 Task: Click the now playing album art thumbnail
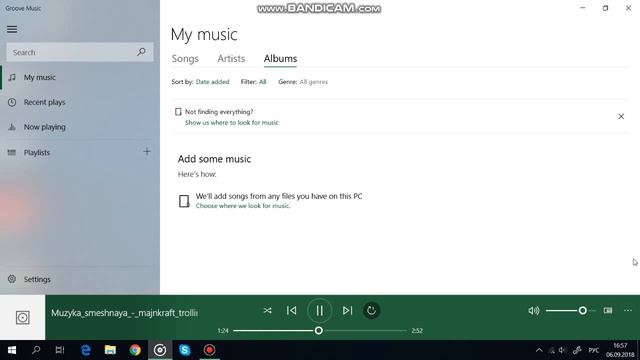click(x=22, y=317)
